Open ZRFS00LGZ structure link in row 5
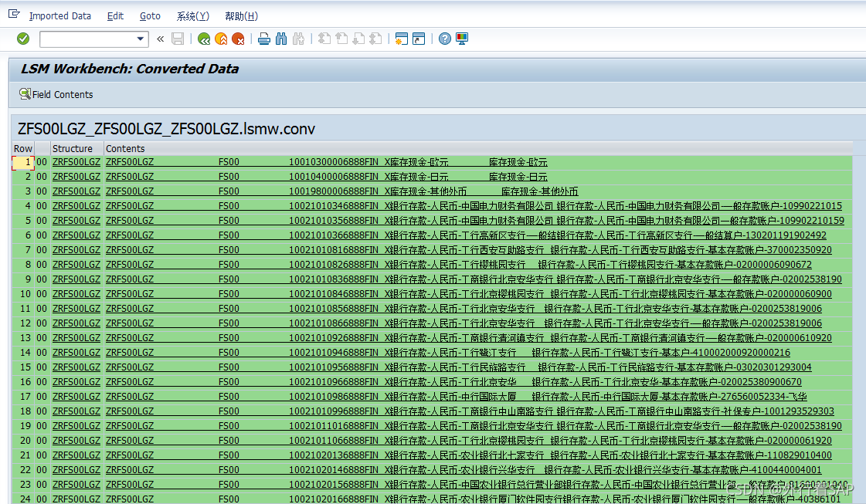 [76, 221]
